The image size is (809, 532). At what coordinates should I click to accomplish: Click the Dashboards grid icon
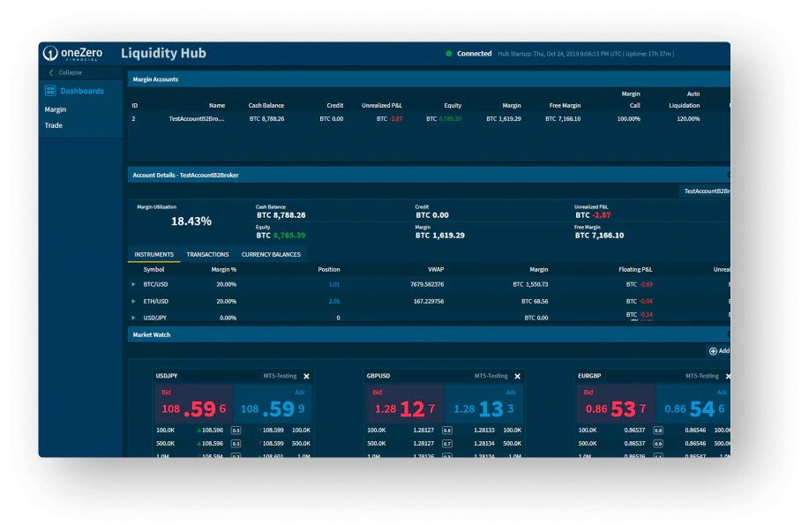[x=50, y=91]
